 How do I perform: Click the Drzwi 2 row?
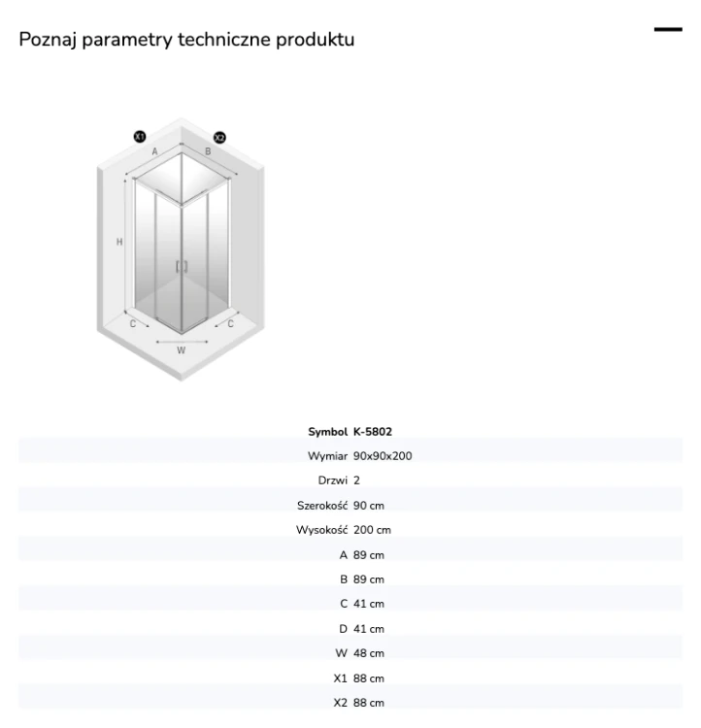(x=350, y=480)
